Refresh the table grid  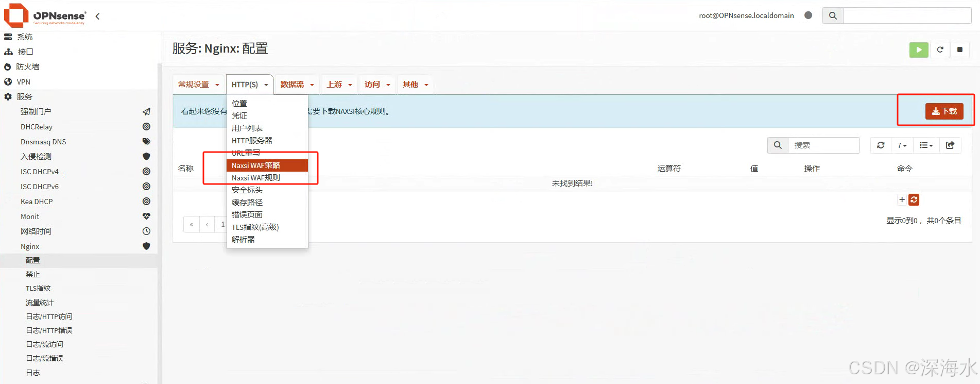tap(881, 145)
